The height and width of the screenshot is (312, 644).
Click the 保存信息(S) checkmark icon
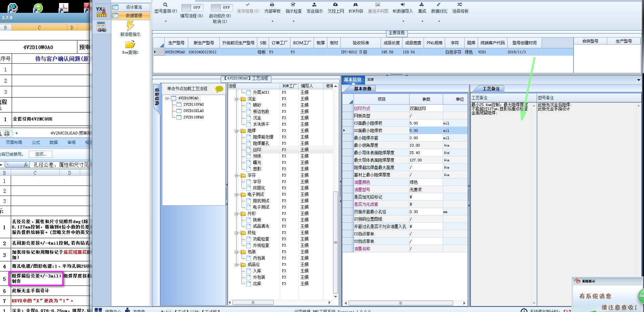(x=248, y=5)
